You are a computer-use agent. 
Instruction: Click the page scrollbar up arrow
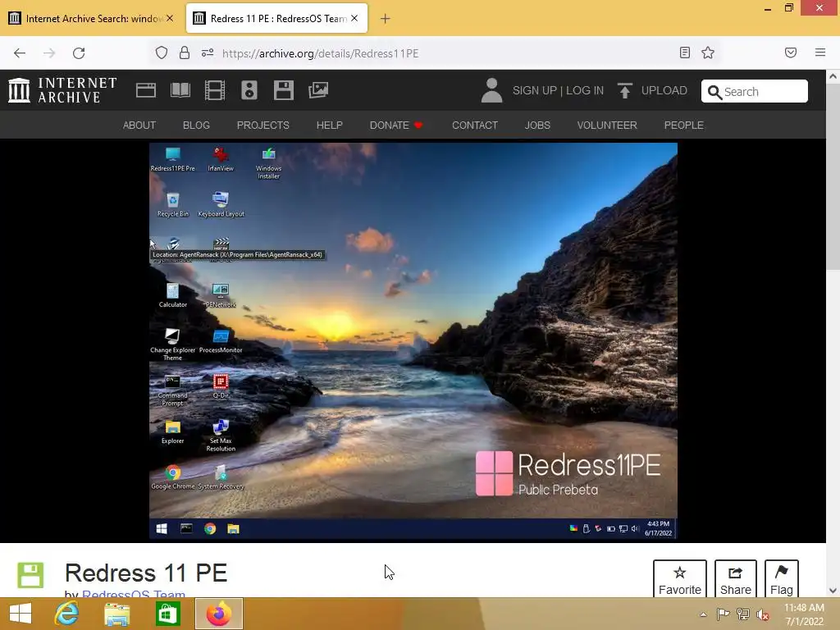coord(833,76)
